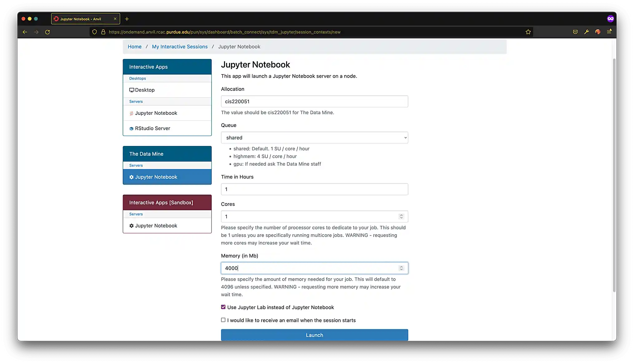Select the My Interactive Sessions breadcrumb link
Screen dimensions: 634x364
pos(180,46)
